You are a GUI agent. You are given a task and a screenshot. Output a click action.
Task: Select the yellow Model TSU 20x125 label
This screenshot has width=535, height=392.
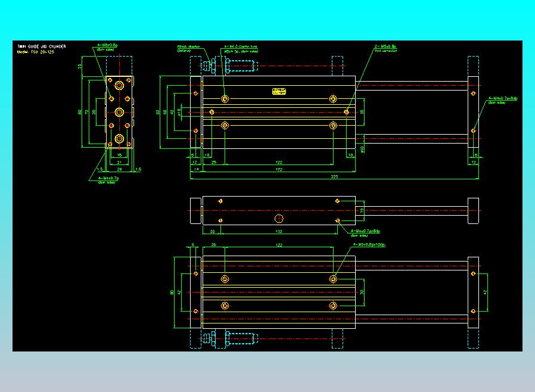pos(36,52)
